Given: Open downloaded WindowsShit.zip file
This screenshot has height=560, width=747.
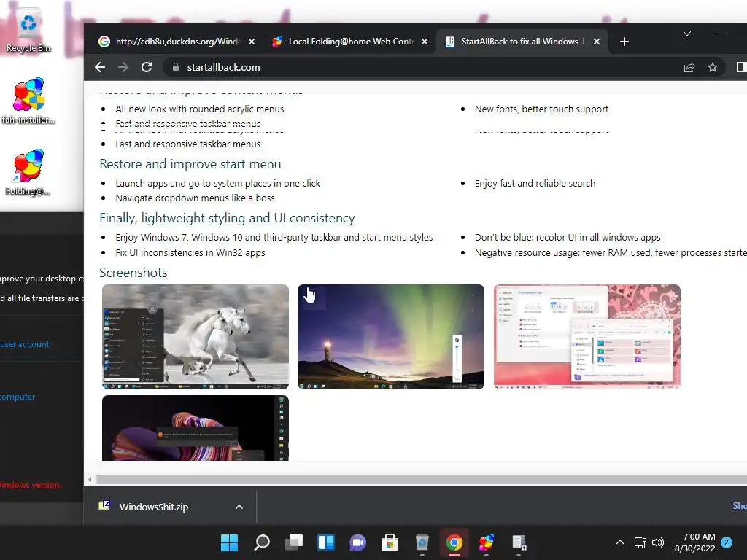Looking at the screenshot, I should (x=153, y=507).
